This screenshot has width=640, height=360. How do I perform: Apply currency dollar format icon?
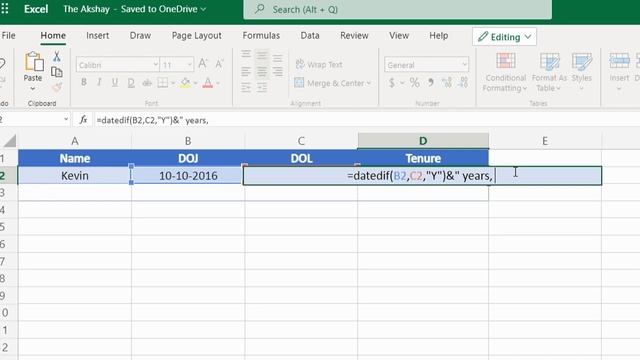(392, 83)
